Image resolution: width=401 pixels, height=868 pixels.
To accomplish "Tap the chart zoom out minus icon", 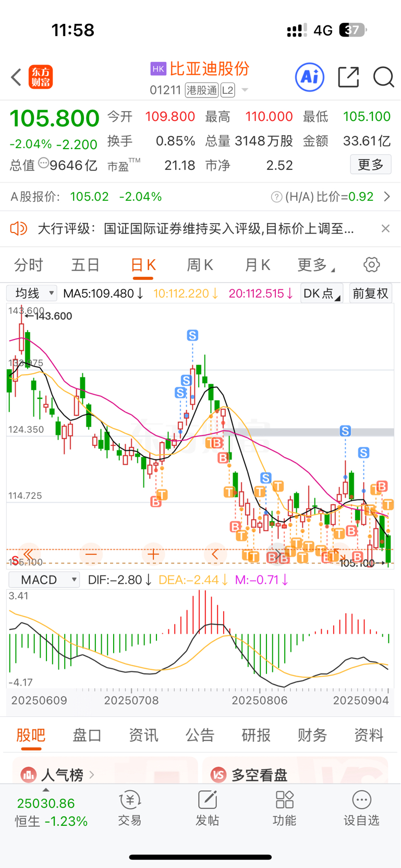I will pyautogui.click(x=91, y=554).
